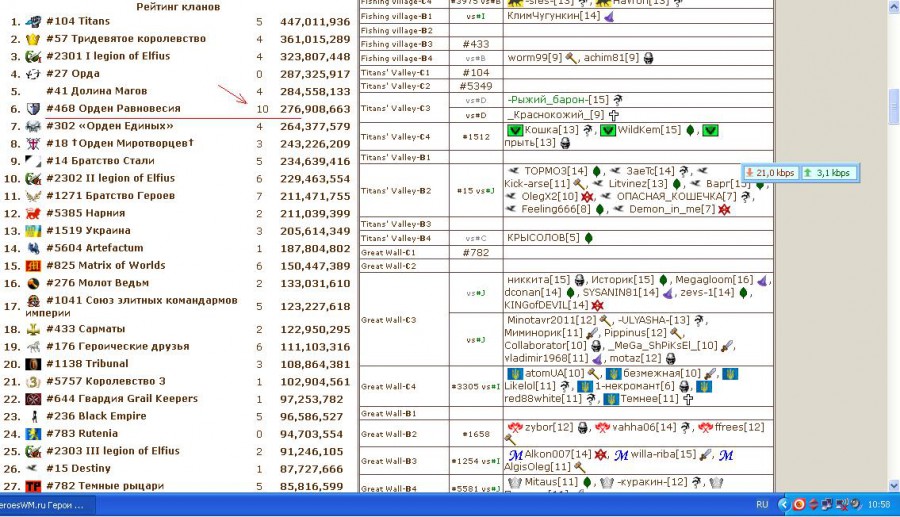The height and width of the screenshot is (517, 900).
Task: Open clan link #1271 Братство Героев
Action: [x=112, y=196]
